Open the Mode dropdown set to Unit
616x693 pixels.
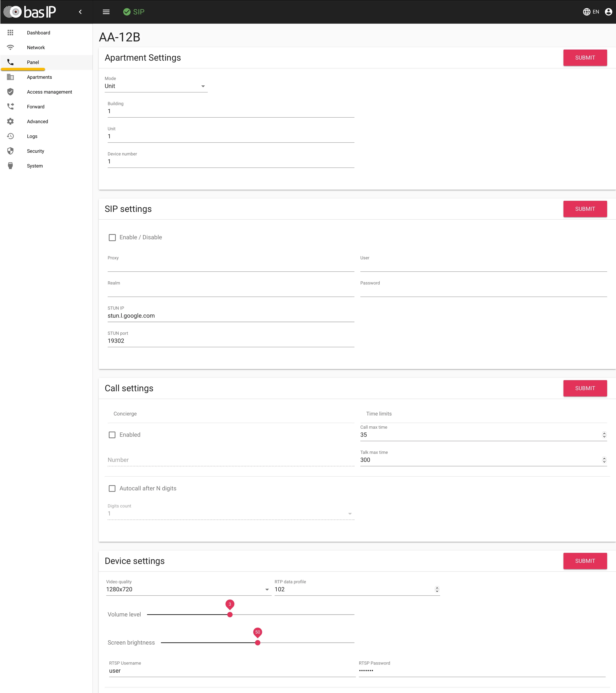click(156, 86)
